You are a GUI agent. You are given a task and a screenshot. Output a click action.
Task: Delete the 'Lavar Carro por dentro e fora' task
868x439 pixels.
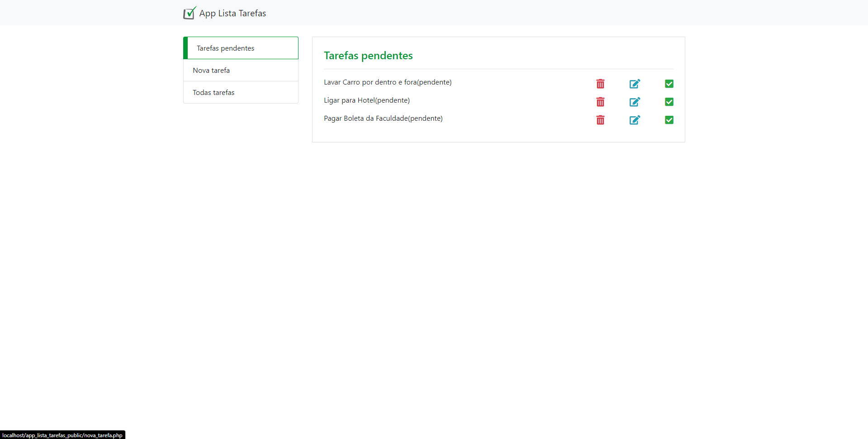[600, 84]
